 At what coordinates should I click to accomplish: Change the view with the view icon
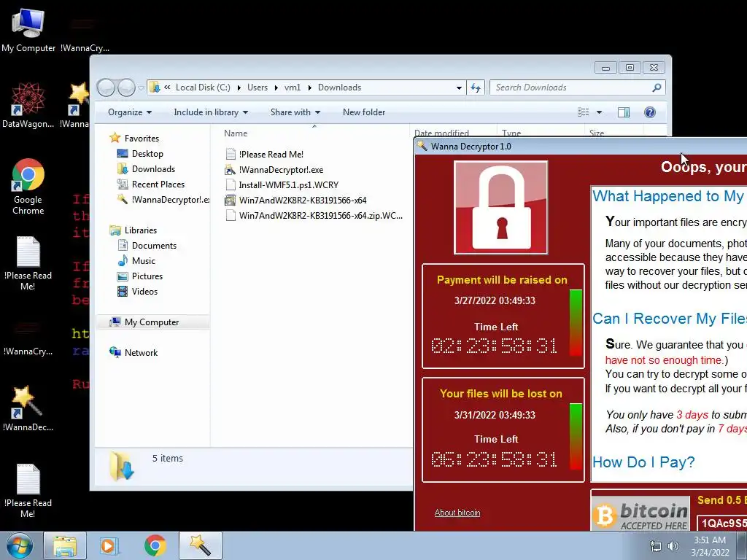pos(583,112)
